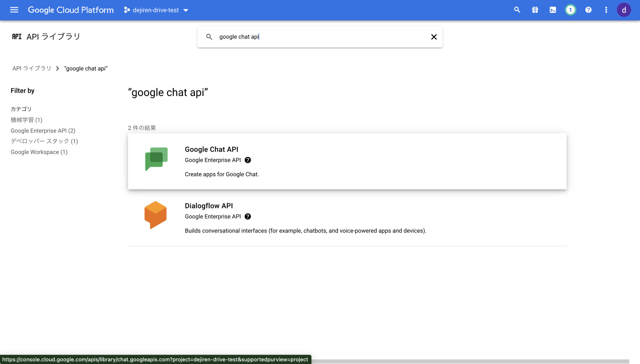The width and height of the screenshot is (640, 364).
Task: Click 'Create apps for Google Chat.' description
Action: point(222,174)
